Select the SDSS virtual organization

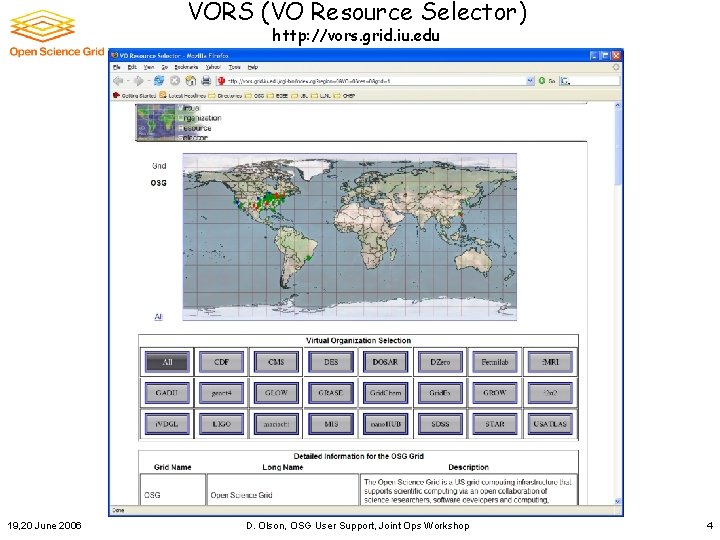(440, 424)
